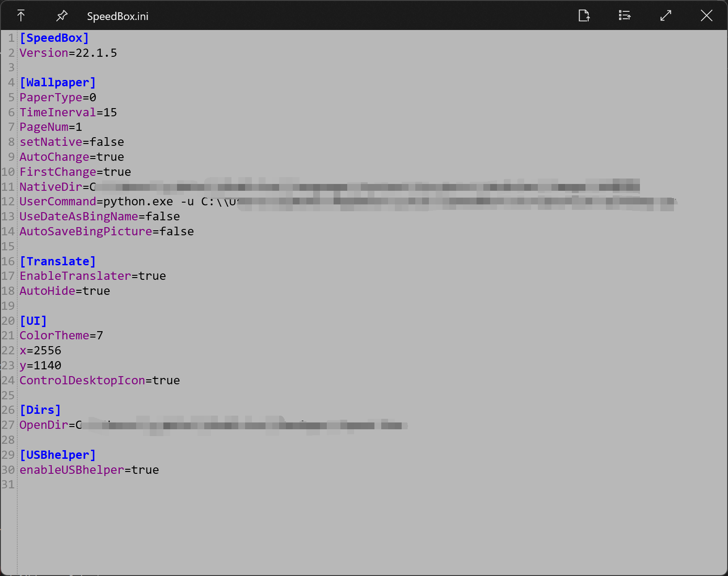Click the EnableTranslater=true line

[93, 276]
